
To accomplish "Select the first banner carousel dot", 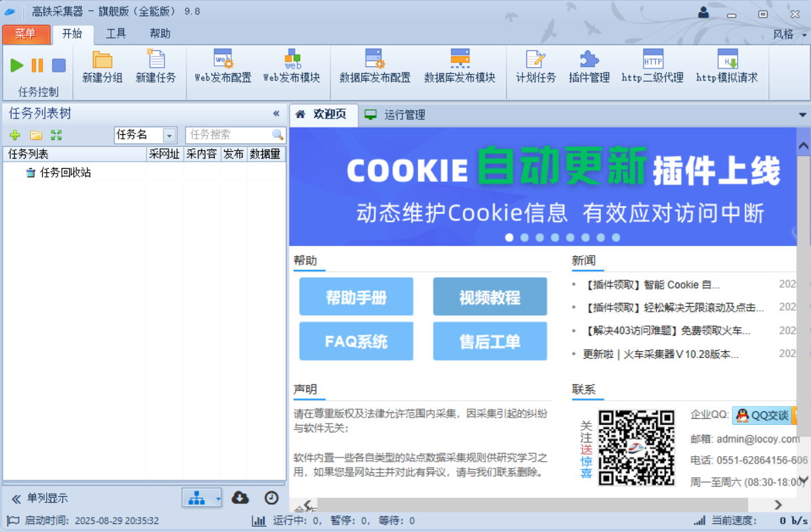I will click(x=510, y=238).
